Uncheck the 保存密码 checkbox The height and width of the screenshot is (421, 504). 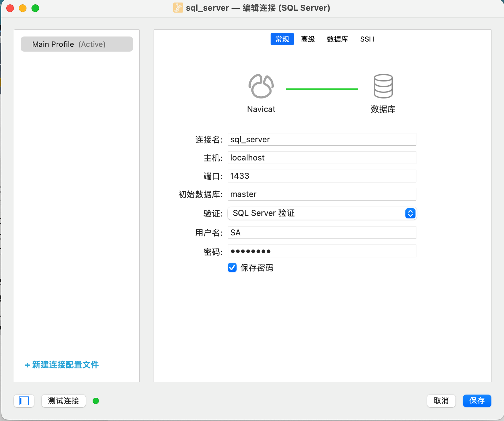[x=232, y=268]
